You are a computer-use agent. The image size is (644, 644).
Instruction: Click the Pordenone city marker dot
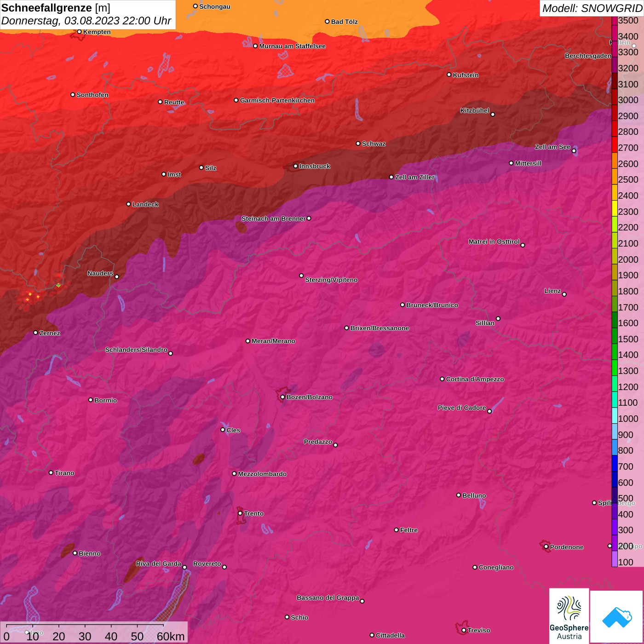[x=546, y=547]
